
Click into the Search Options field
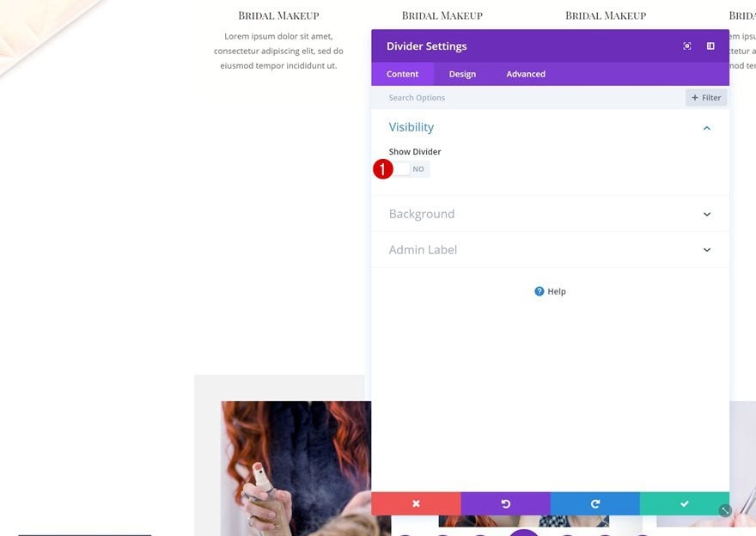coord(528,97)
